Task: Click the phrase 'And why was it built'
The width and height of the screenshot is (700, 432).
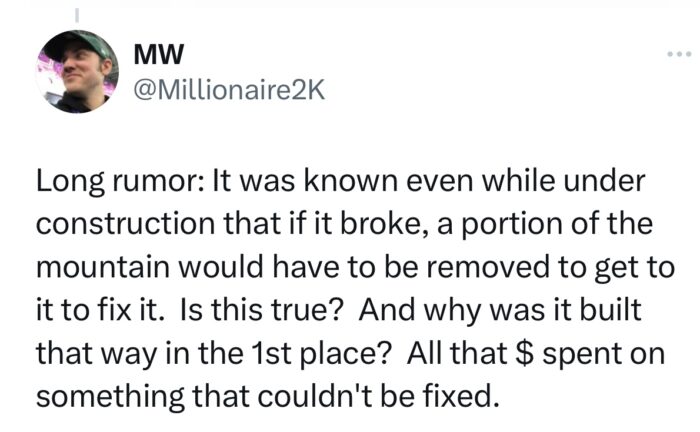Action: coord(500,310)
